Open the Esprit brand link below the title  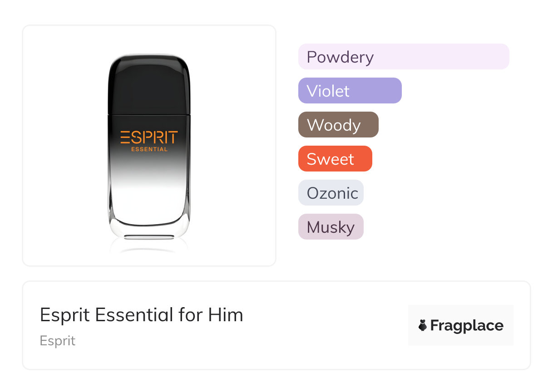pyautogui.click(x=58, y=341)
